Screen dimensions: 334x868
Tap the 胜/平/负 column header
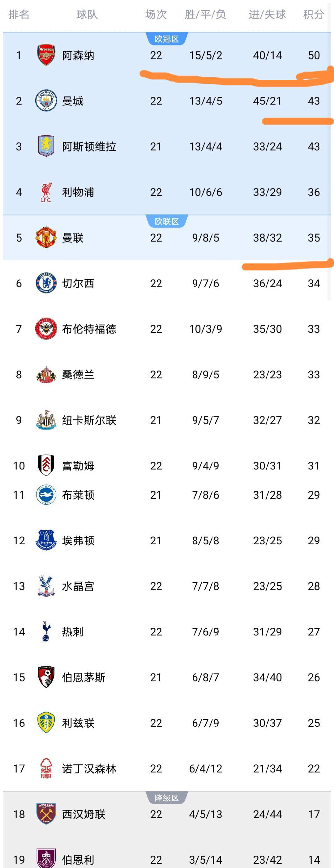click(205, 15)
